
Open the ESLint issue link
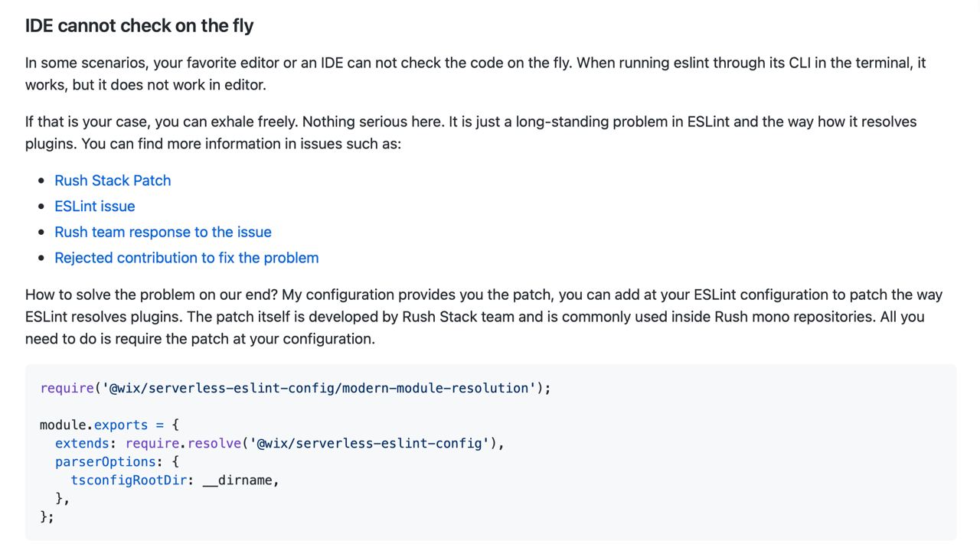tap(95, 207)
